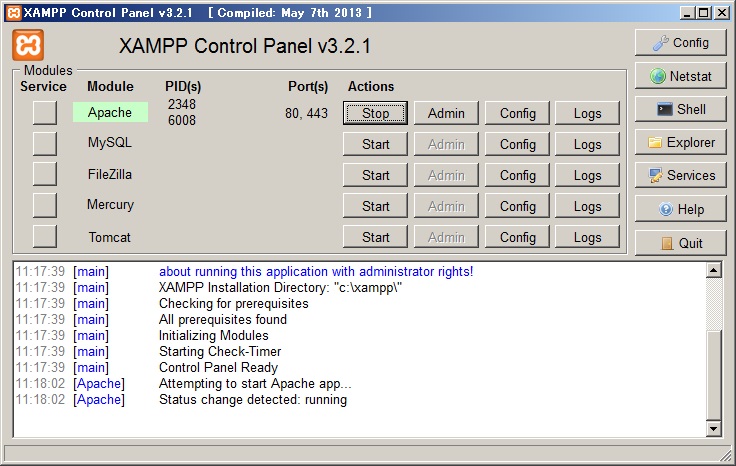Open the Windows Services button
736x466 pixels.
click(680, 175)
